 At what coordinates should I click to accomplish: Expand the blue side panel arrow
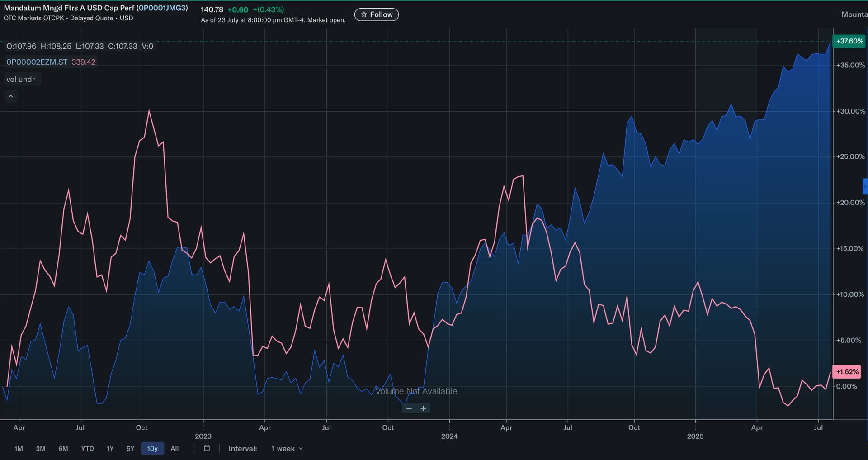coord(865,186)
